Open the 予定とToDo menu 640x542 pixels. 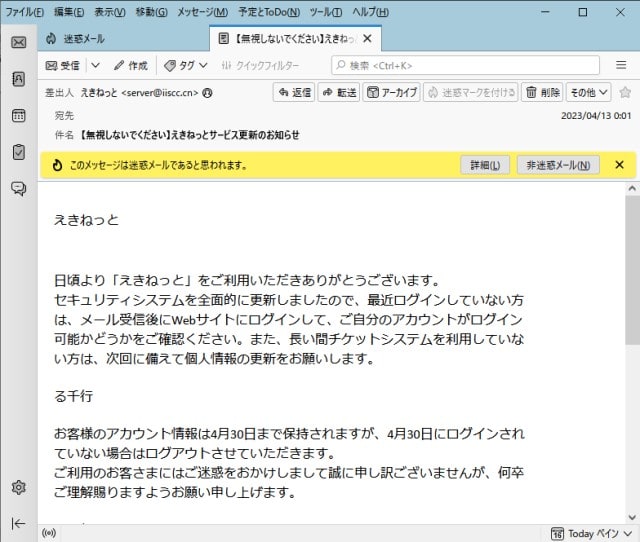[x=269, y=12]
